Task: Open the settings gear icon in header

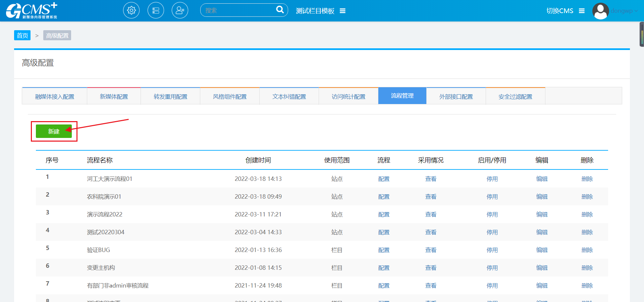Action: tap(131, 10)
